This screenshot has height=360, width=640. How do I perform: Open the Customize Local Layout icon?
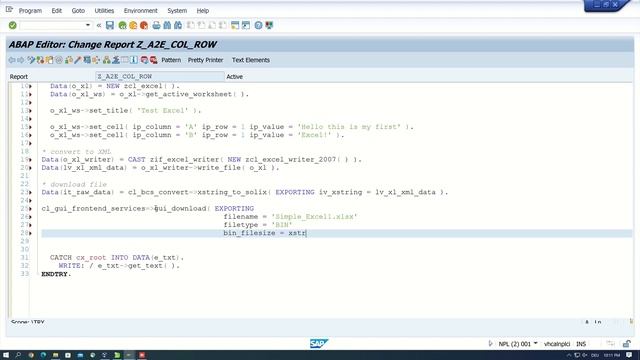point(269,25)
